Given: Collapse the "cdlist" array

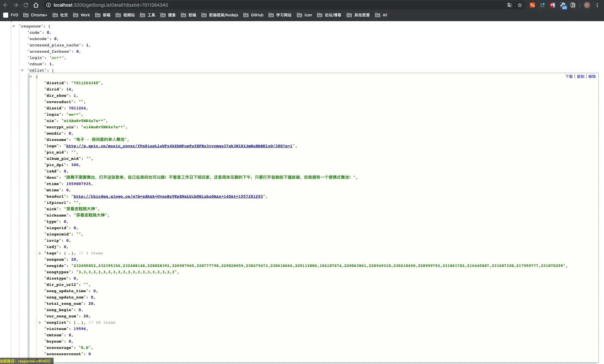Looking at the screenshot, I should (22, 71).
